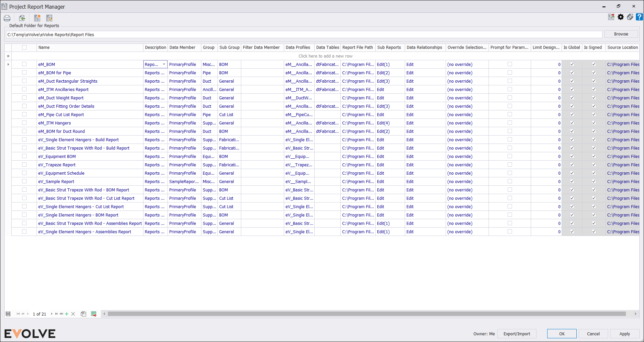
Task: Click the horizontal scrollbar bar of the grid
Action: click(367, 314)
